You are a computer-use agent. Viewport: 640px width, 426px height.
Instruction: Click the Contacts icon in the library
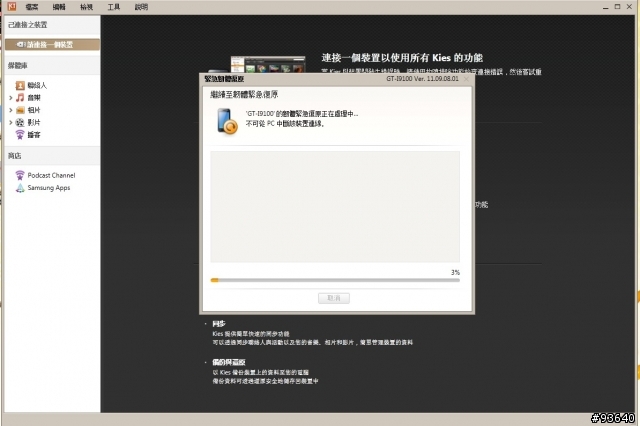pos(20,85)
